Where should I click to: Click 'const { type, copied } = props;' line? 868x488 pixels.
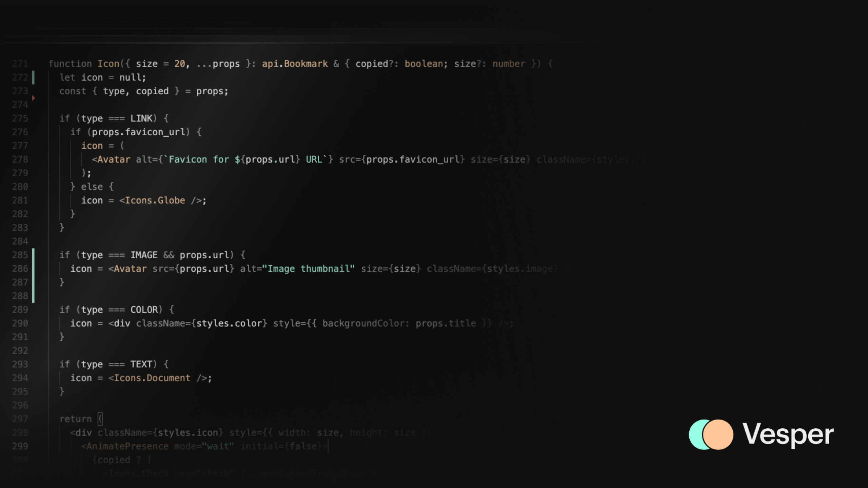(x=144, y=91)
